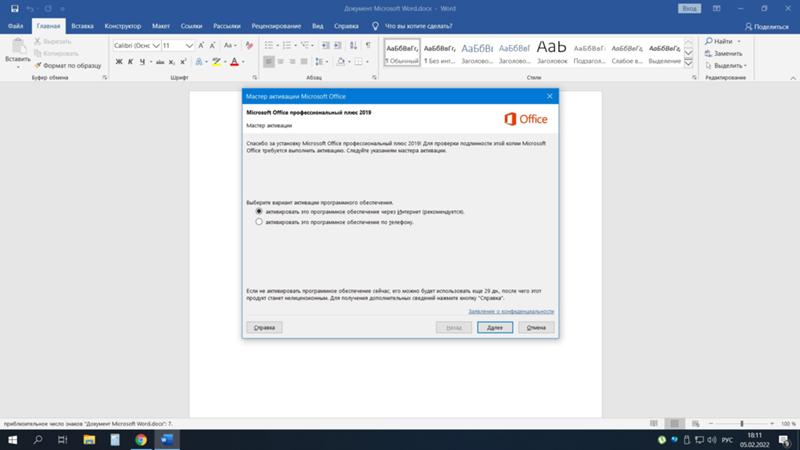Justify paragraph text
This screenshot has width=800, height=450.
click(x=304, y=62)
